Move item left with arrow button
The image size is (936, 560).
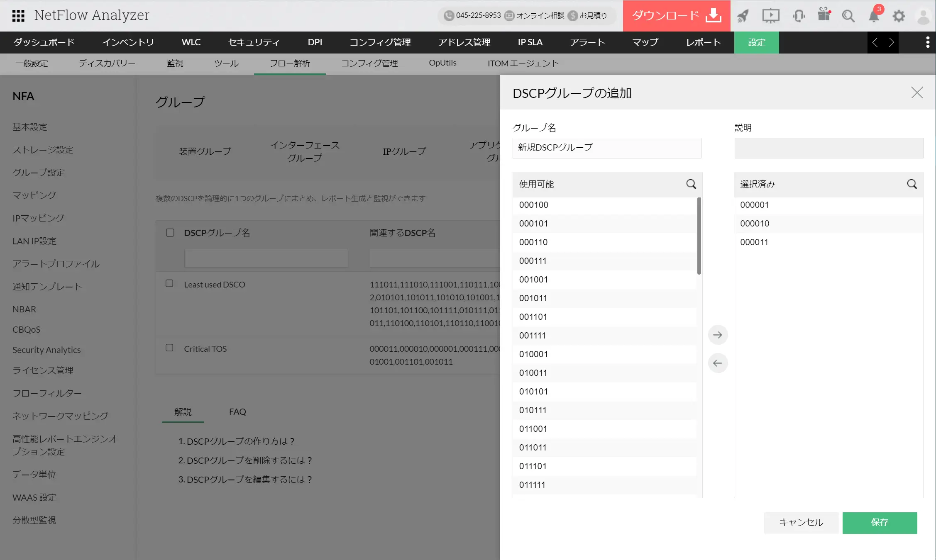[718, 363]
